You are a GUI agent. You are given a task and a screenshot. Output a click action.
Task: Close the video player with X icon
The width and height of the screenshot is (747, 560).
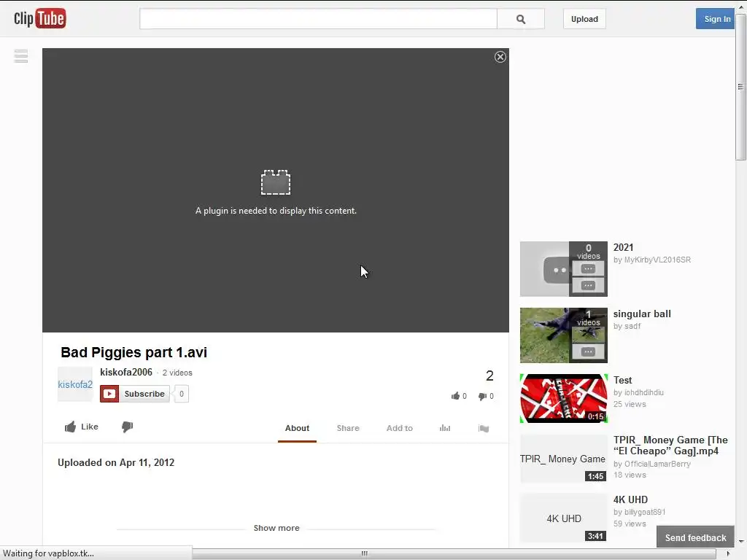tap(500, 57)
